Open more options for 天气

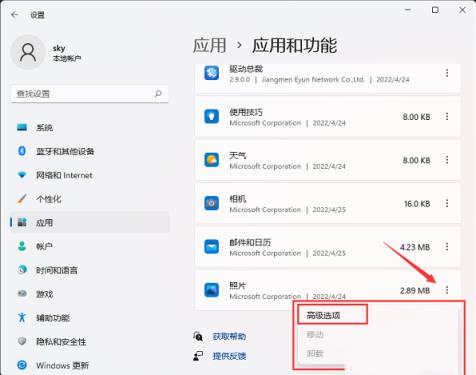coord(447,160)
